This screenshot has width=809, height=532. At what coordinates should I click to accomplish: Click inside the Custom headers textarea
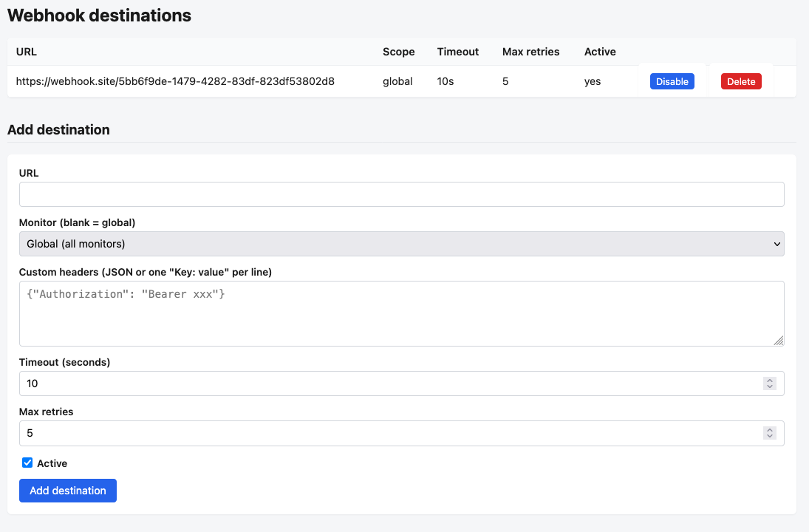click(x=401, y=314)
